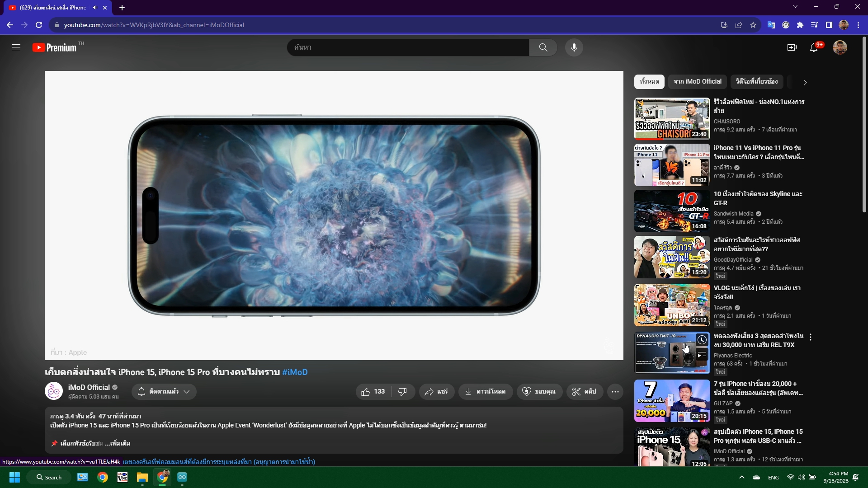Open Windows Start menu
The height and width of the screenshot is (488, 868).
point(14,477)
